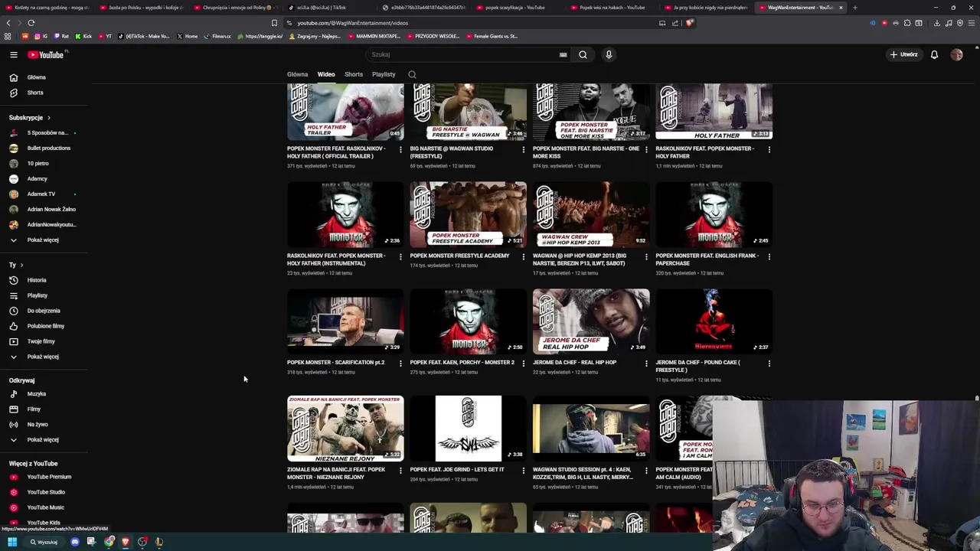Open 'POPEK FEAT. JOE GRIND - LETS GET IT' title
The width and height of the screenshot is (980, 551).
click(457, 470)
